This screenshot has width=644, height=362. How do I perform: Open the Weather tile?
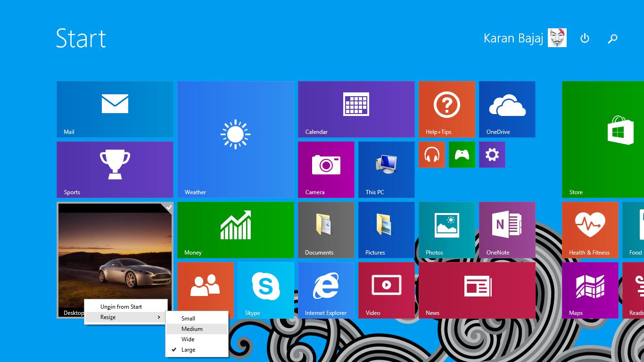pos(236,140)
